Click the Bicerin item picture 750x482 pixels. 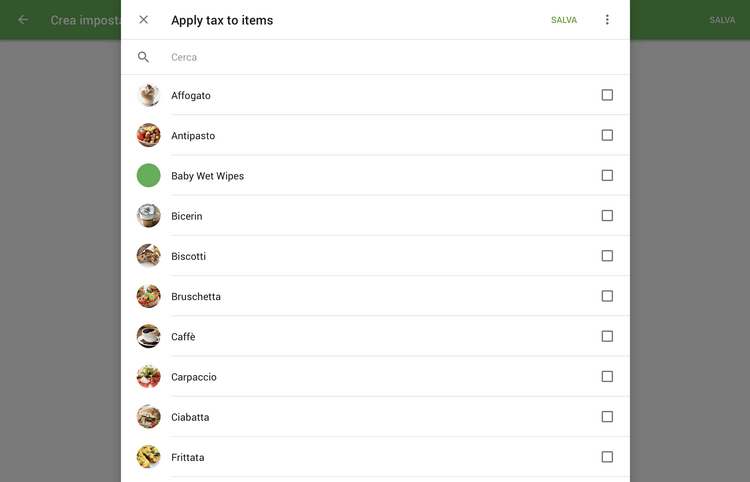point(148,216)
